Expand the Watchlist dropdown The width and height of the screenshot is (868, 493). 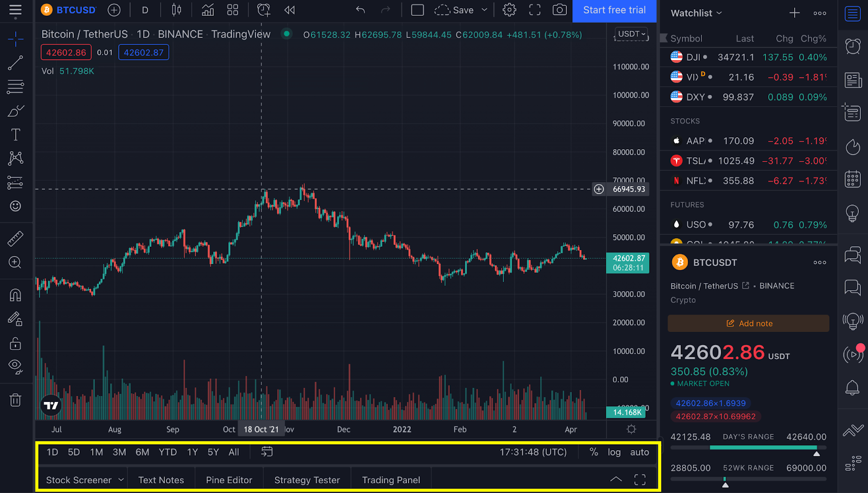(x=696, y=13)
